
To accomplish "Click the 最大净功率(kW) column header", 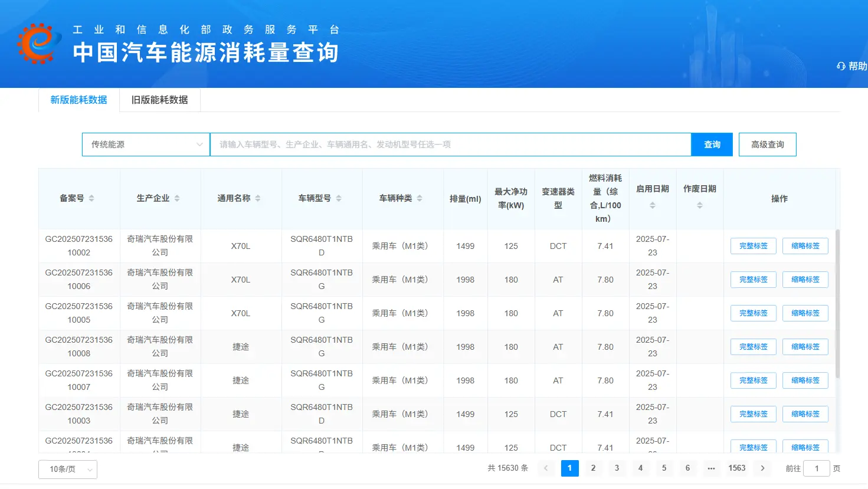I will pos(511,199).
